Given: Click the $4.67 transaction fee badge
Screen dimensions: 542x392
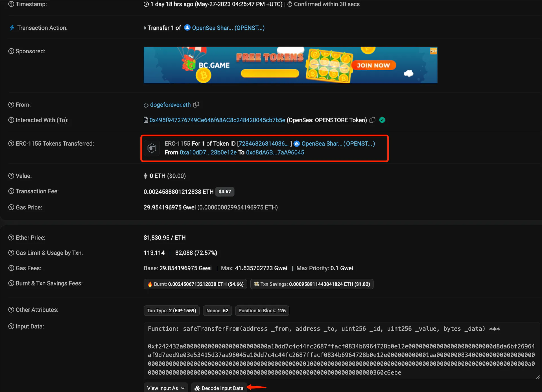Looking at the screenshot, I should [225, 191].
